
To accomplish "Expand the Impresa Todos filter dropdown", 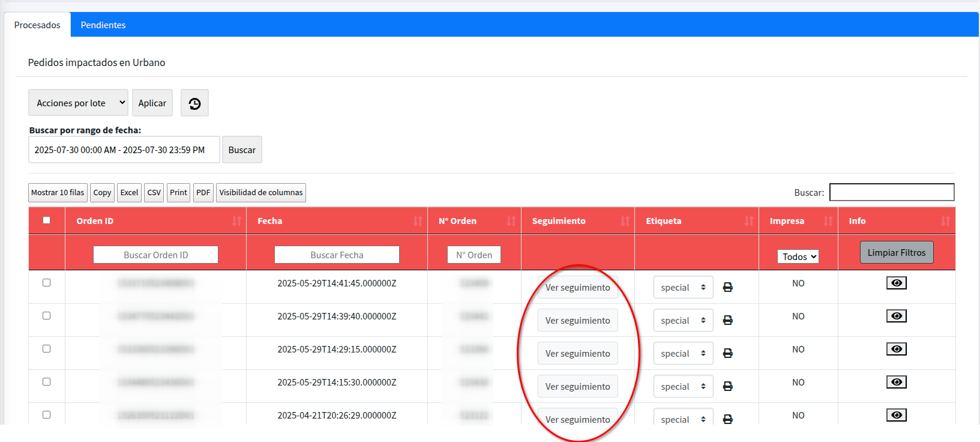I will [x=798, y=256].
